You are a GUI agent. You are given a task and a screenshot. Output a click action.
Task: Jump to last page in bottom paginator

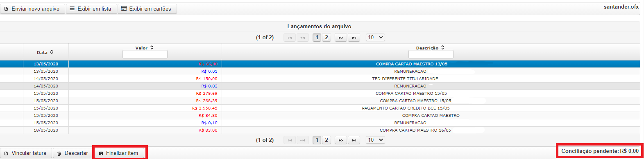pos(354,140)
